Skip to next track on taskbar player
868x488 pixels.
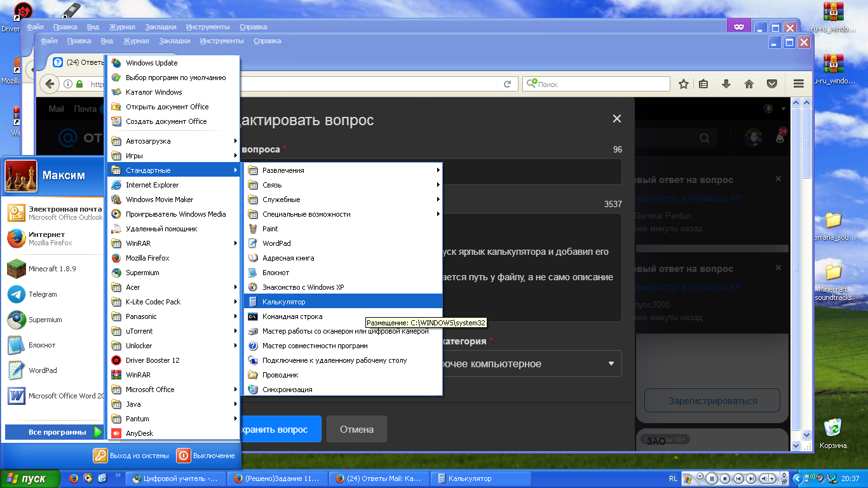click(x=751, y=478)
